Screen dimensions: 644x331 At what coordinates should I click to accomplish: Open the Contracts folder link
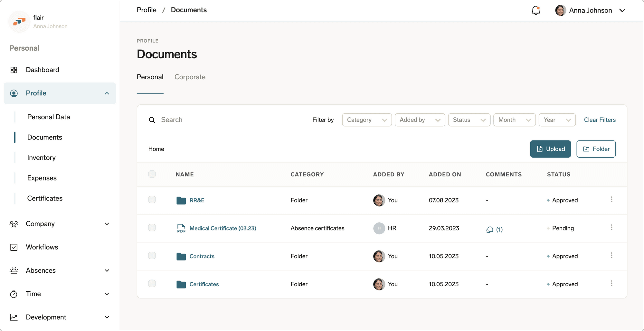pyautogui.click(x=202, y=256)
